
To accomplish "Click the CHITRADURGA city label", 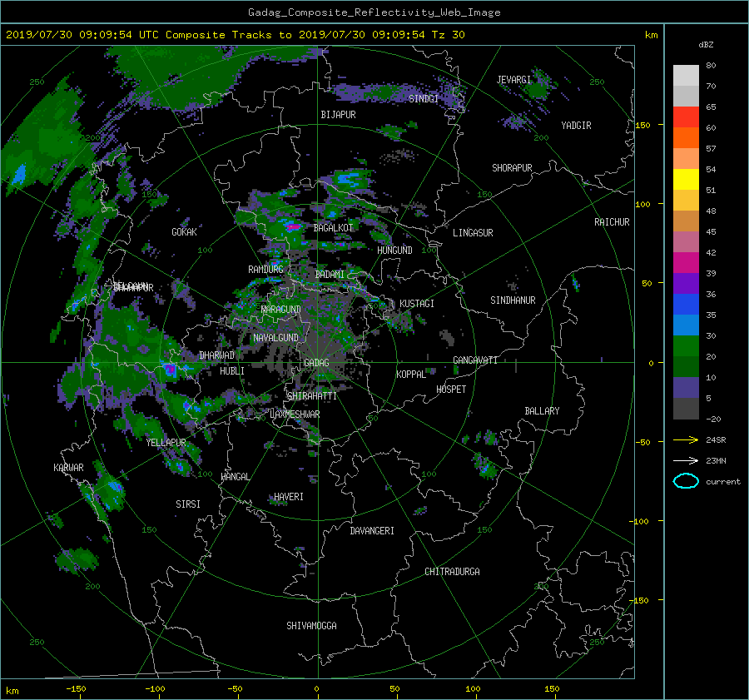I will click(x=453, y=572).
